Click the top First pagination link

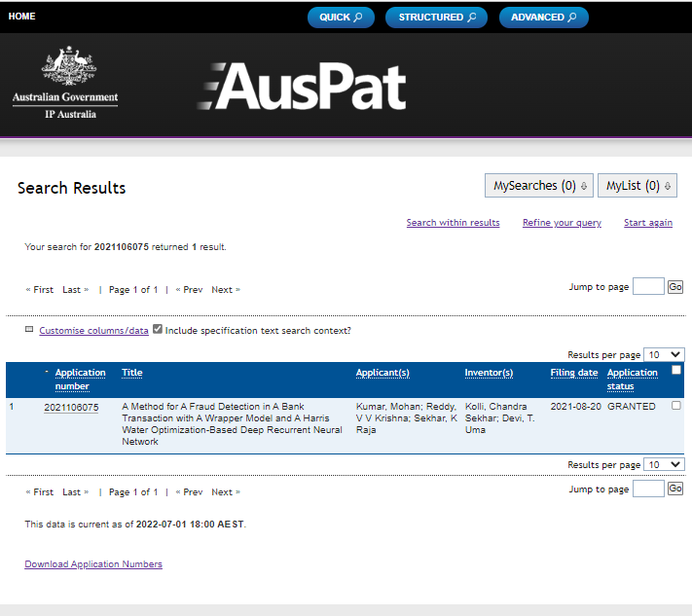pos(39,289)
